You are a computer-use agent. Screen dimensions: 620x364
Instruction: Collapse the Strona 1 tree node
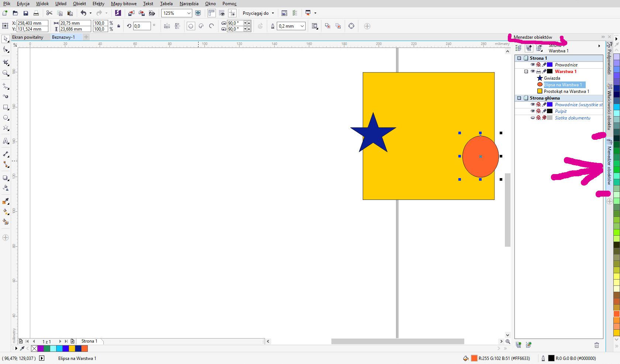point(519,58)
